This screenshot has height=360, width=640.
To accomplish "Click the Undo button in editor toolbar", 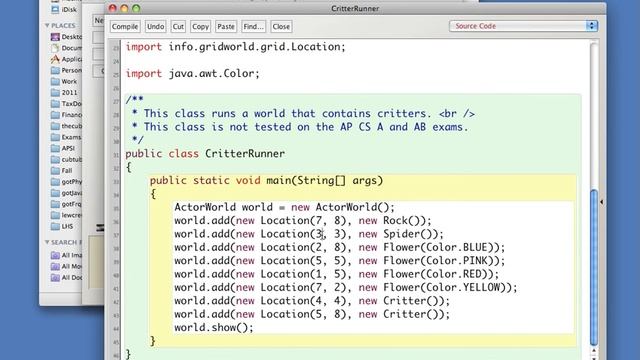I will click(156, 27).
